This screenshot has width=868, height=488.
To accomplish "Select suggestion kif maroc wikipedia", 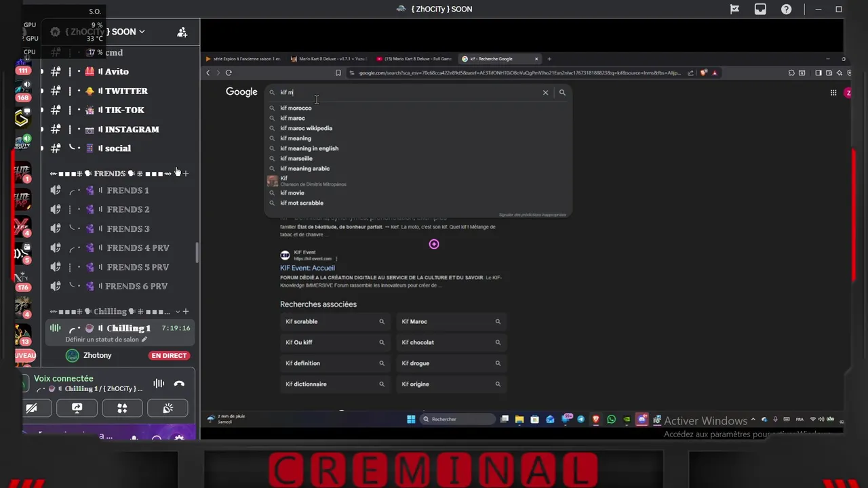I will tap(418, 128).
